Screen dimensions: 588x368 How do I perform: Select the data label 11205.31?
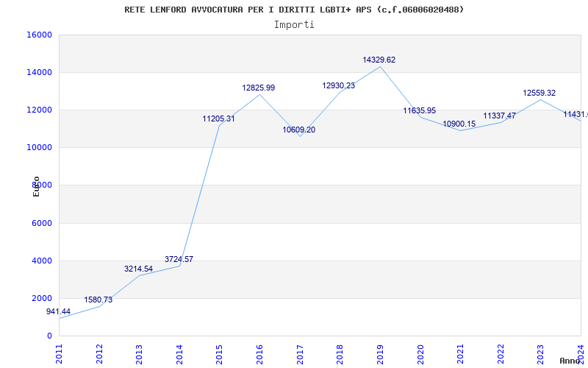click(218, 118)
